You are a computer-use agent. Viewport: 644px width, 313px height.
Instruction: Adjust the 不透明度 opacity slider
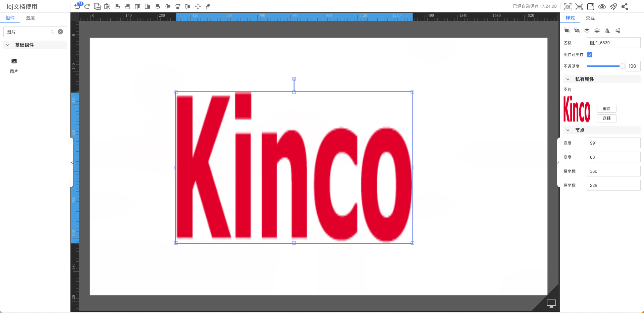tap(606, 66)
